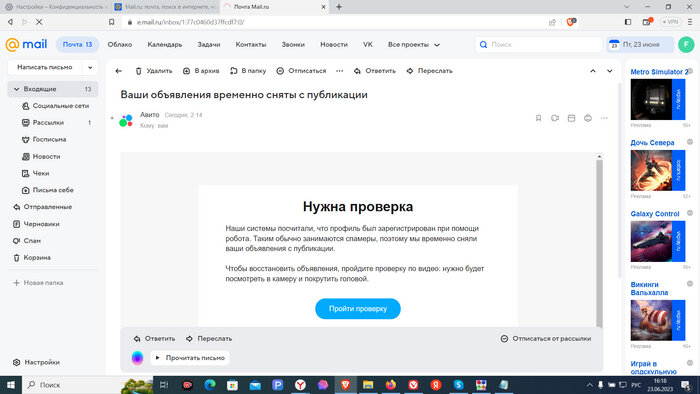Viewport: 700px width, 394px height.
Task: Expand the Все проекты dropdown
Action: pyautogui.click(x=414, y=45)
